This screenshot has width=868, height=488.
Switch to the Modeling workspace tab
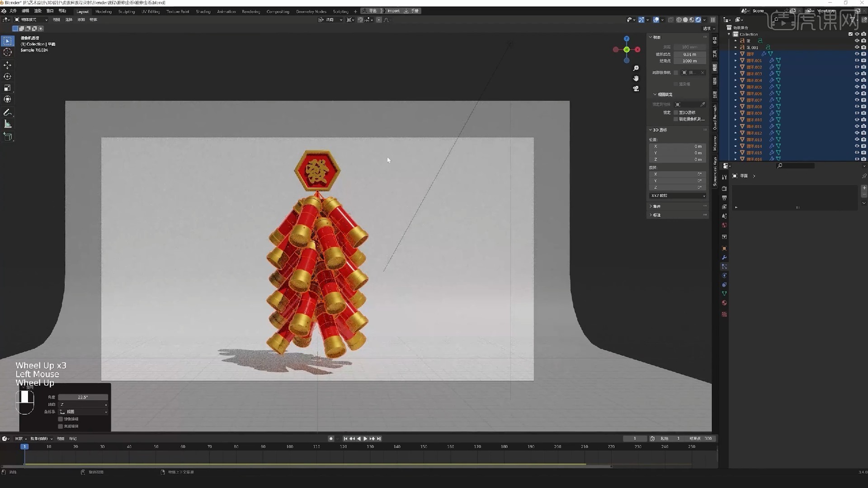coord(104,11)
